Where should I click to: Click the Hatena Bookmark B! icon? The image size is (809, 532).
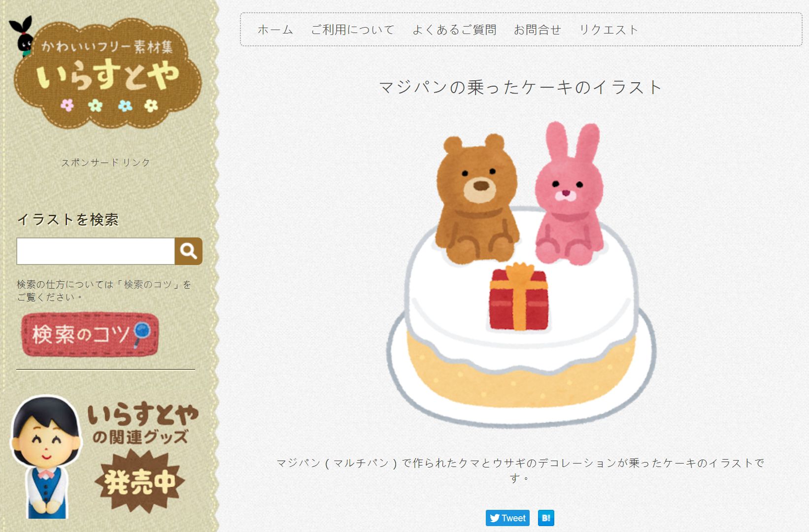546,518
